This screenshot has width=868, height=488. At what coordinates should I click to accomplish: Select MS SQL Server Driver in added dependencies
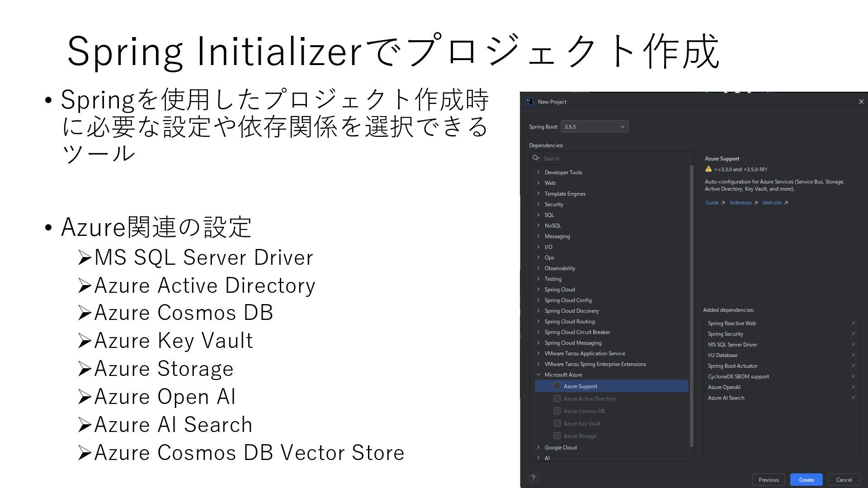click(732, 344)
